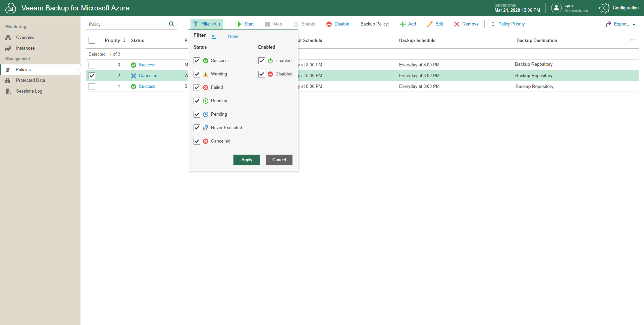
Task: Sort by Status column header
Action: click(138, 40)
